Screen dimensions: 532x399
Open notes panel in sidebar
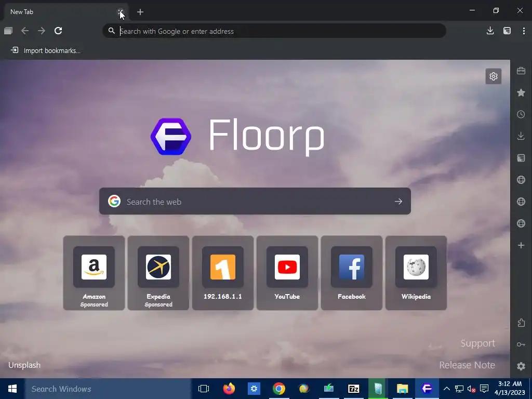coord(521,158)
